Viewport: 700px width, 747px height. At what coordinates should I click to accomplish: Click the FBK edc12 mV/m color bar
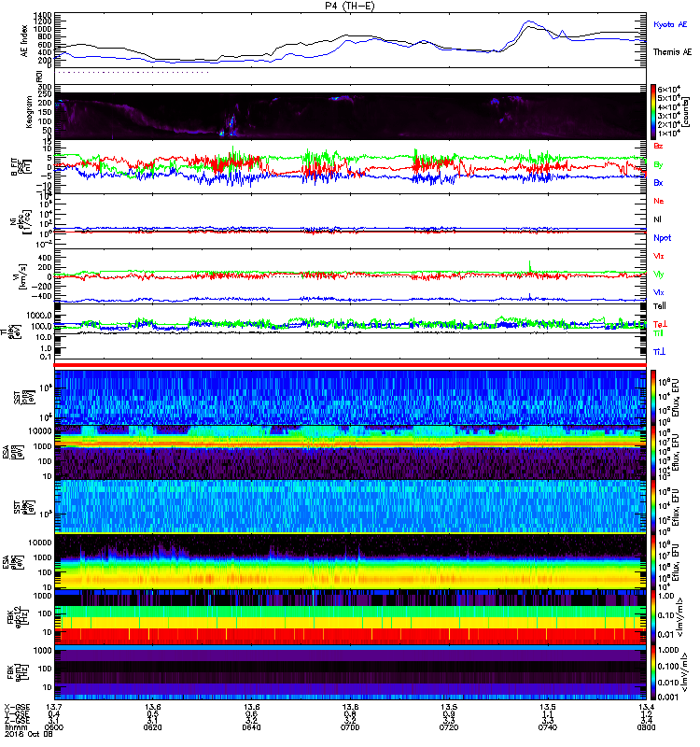[x=653, y=616]
